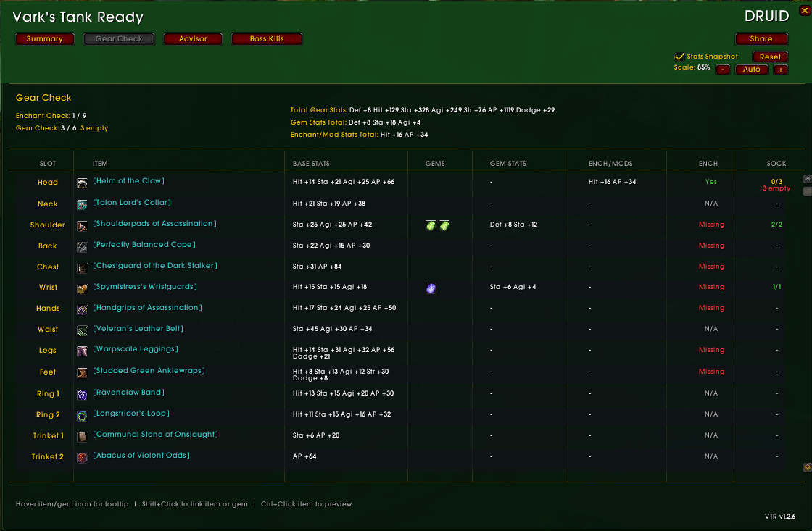Click the gold icon below the scrollbar
The height and width of the screenshot is (531, 812).
pos(808,467)
